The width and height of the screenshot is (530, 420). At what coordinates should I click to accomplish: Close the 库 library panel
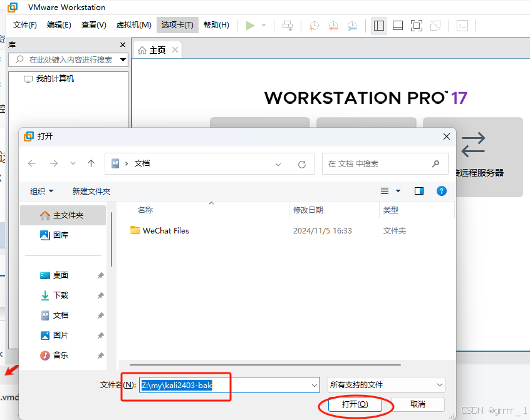click(x=123, y=45)
